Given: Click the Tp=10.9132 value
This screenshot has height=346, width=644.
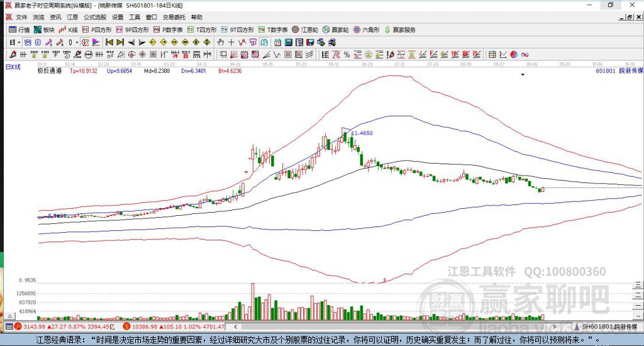Looking at the screenshot, I should 84,70.
